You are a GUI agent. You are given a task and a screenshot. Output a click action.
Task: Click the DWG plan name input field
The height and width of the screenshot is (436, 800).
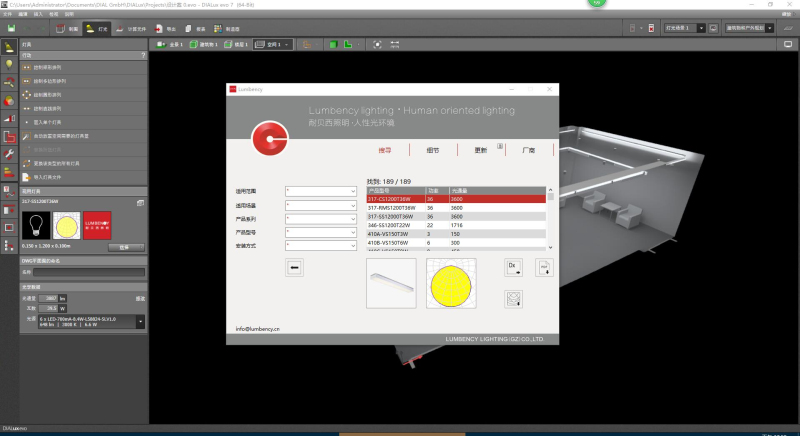point(89,272)
